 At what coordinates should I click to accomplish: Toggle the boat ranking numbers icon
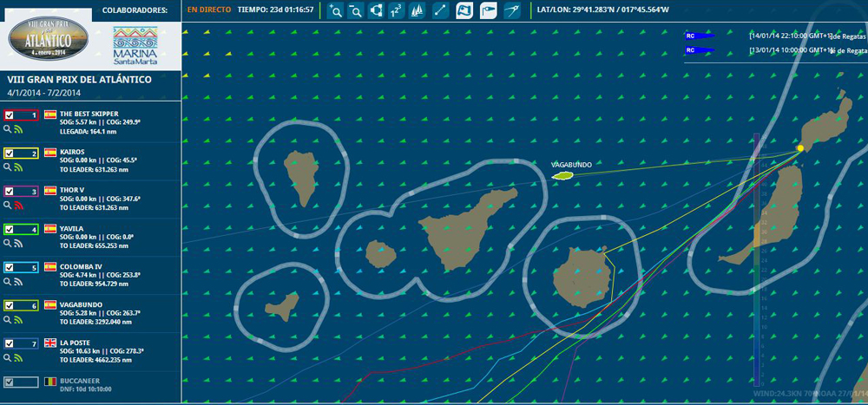(x=397, y=10)
